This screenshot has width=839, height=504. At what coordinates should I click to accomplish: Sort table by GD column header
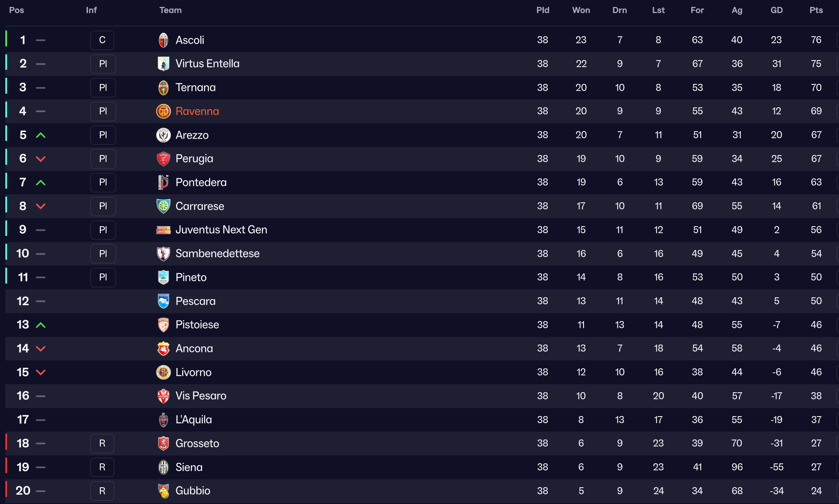coord(777,10)
